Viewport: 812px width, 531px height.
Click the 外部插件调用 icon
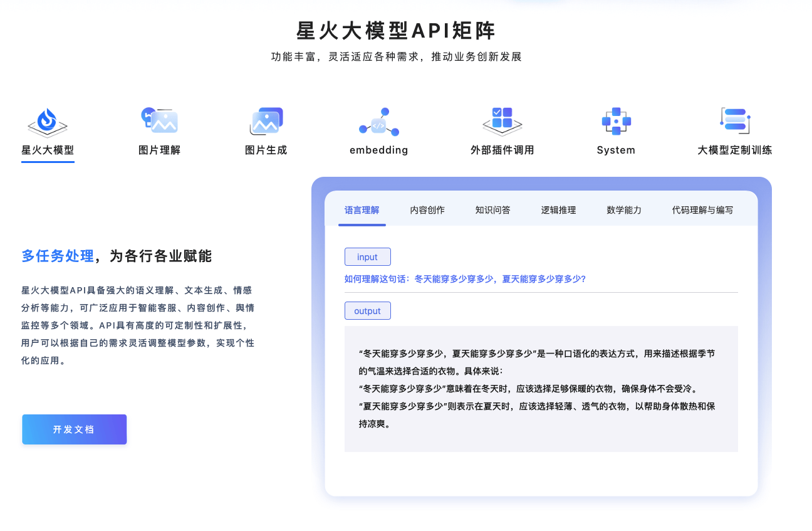[502, 122]
